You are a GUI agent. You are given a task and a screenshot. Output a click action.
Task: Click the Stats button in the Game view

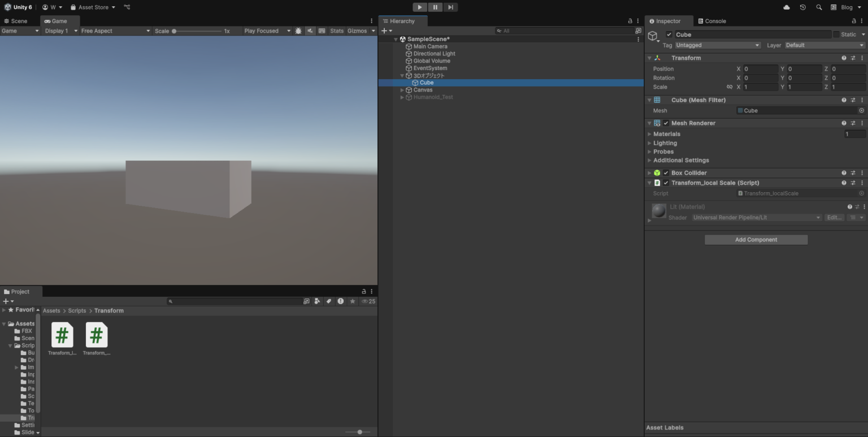[337, 31]
